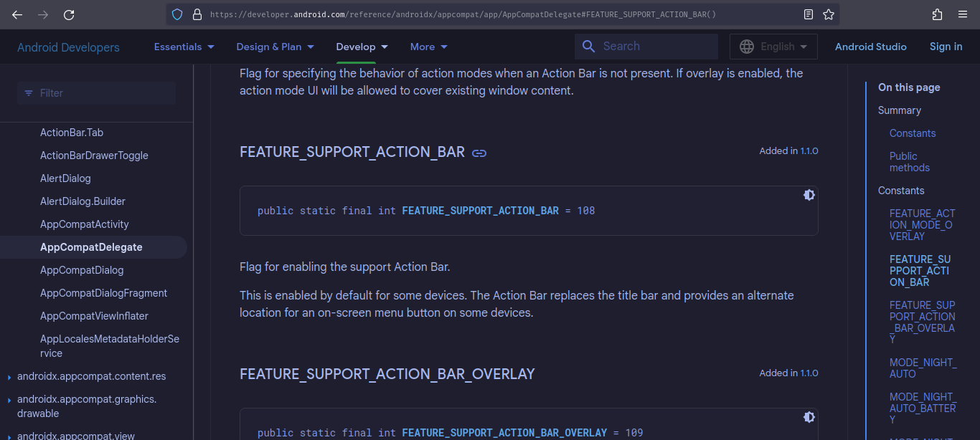The height and width of the screenshot is (440, 980).
Task: Open the Design & Plan menu
Action: tap(275, 47)
